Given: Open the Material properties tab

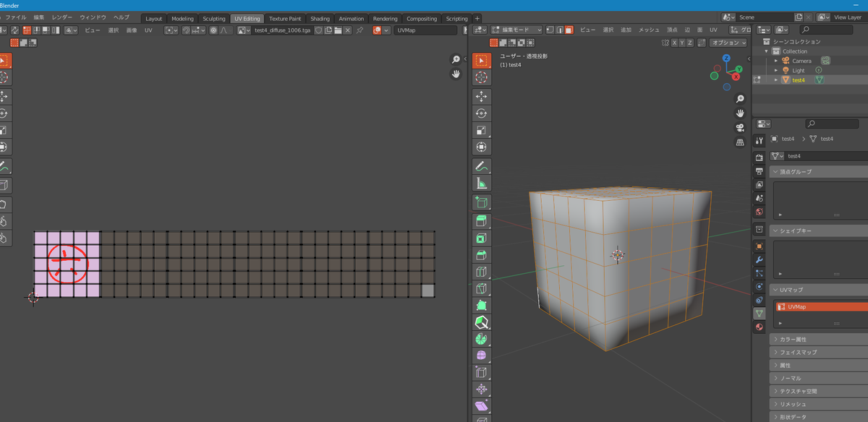Looking at the screenshot, I should coord(759,327).
